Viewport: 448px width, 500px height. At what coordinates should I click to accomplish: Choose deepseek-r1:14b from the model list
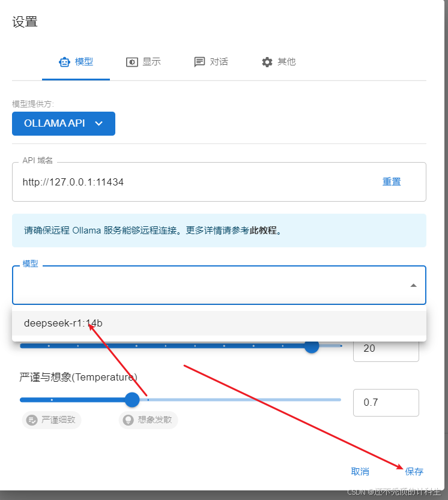219,323
